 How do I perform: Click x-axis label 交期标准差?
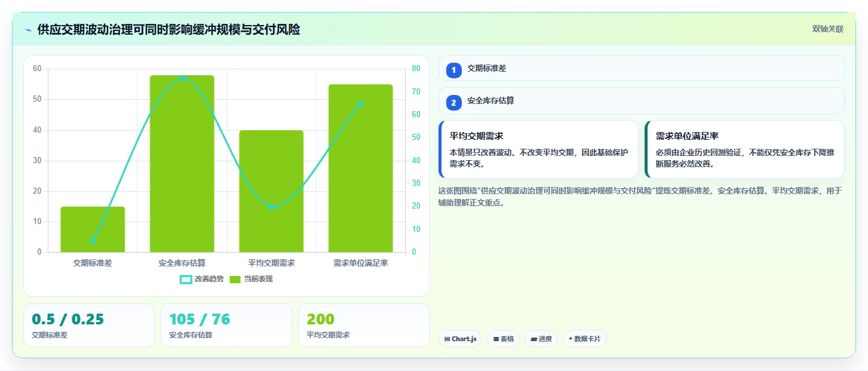[x=93, y=263]
